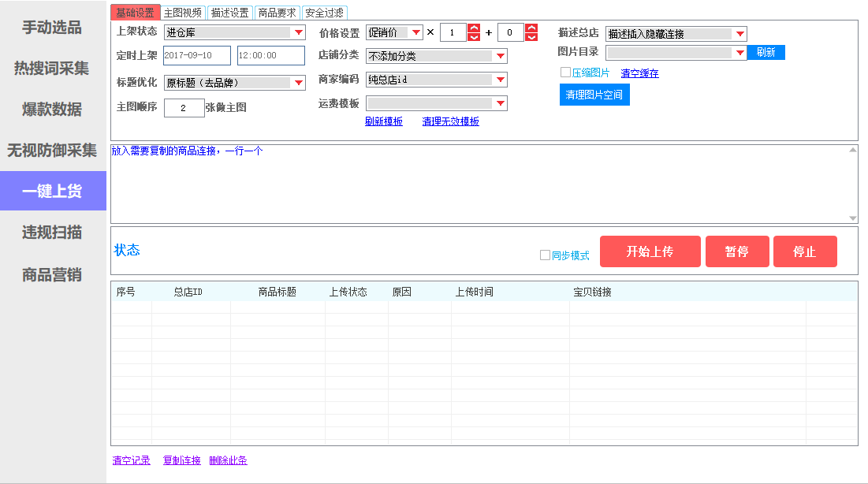
Task: Open the 描述设置 tab
Action: point(230,13)
